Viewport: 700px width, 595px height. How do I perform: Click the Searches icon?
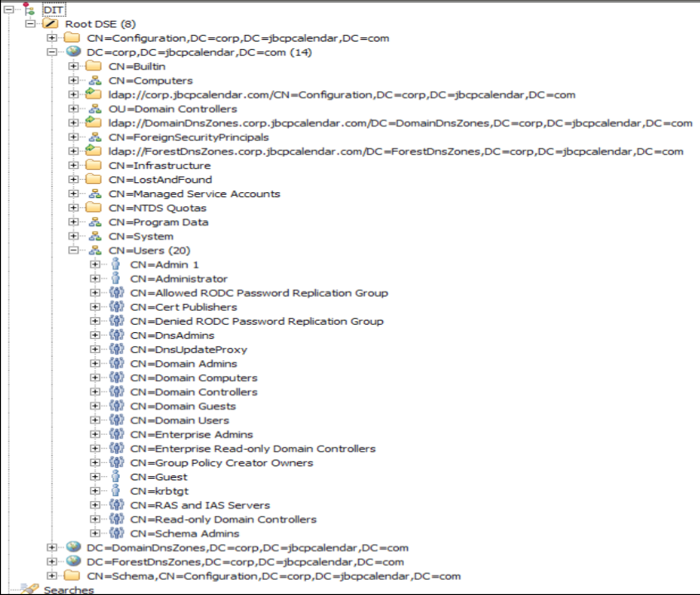[x=29, y=589]
